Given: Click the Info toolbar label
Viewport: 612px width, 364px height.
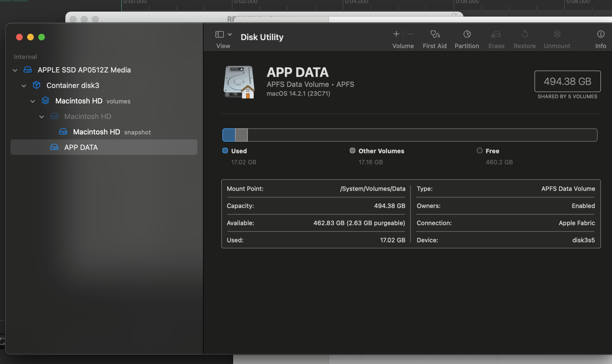Looking at the screenshot, I should point(600,46).
